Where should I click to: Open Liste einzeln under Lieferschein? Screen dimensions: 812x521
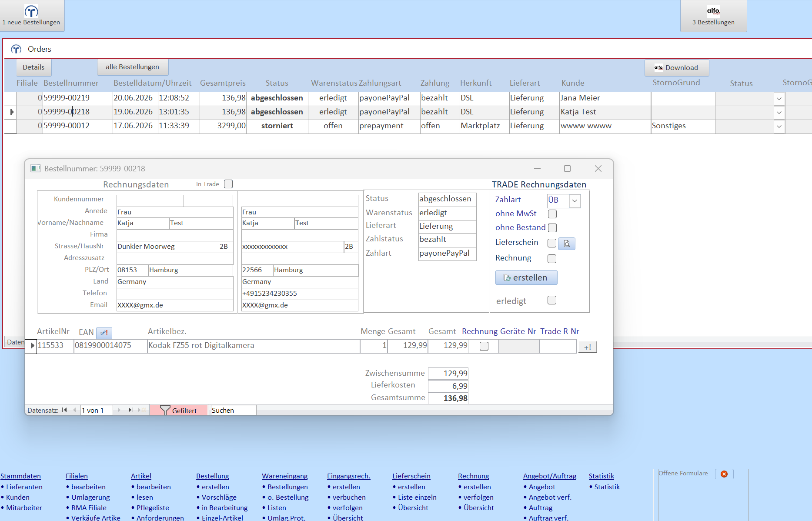coord(417,497)
